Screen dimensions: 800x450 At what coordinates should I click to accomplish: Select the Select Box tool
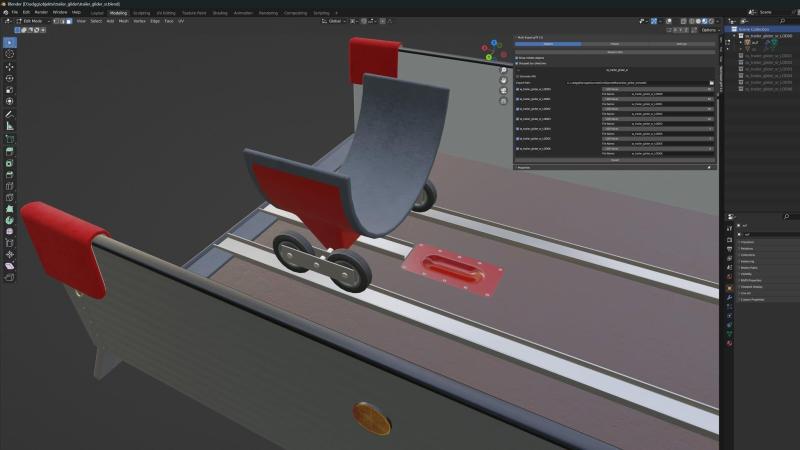click(10, 43)
